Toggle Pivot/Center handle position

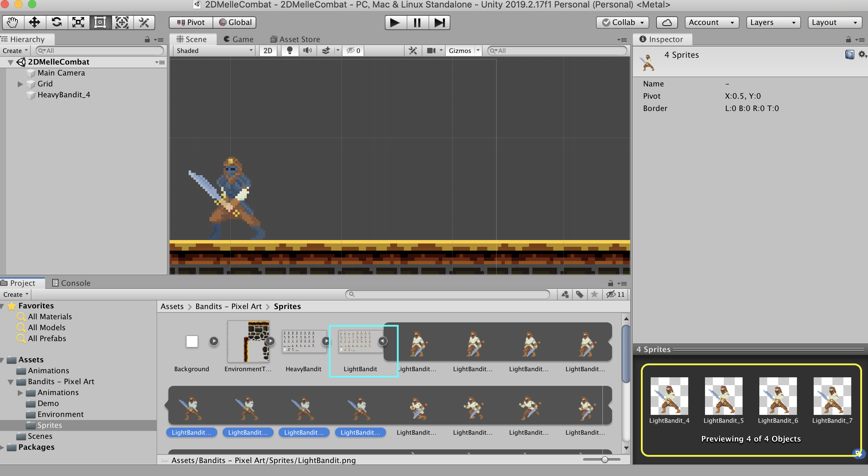coord(191,23)
